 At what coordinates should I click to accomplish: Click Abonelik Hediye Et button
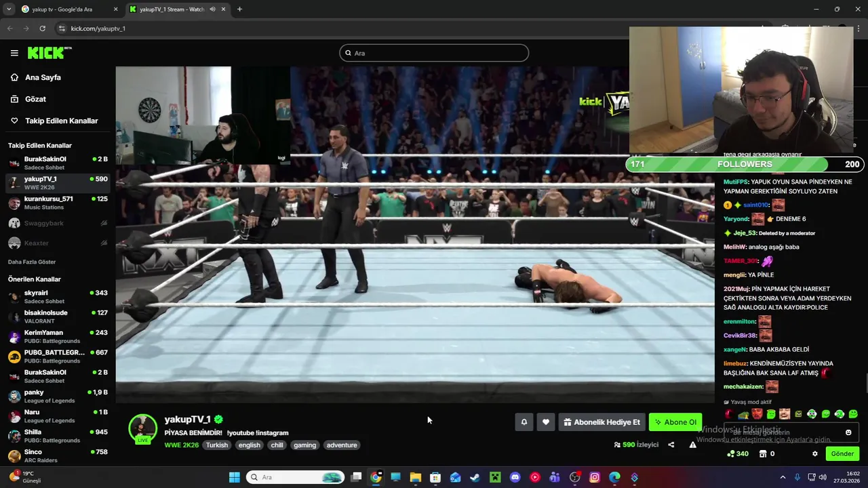(x=601, y=422)
